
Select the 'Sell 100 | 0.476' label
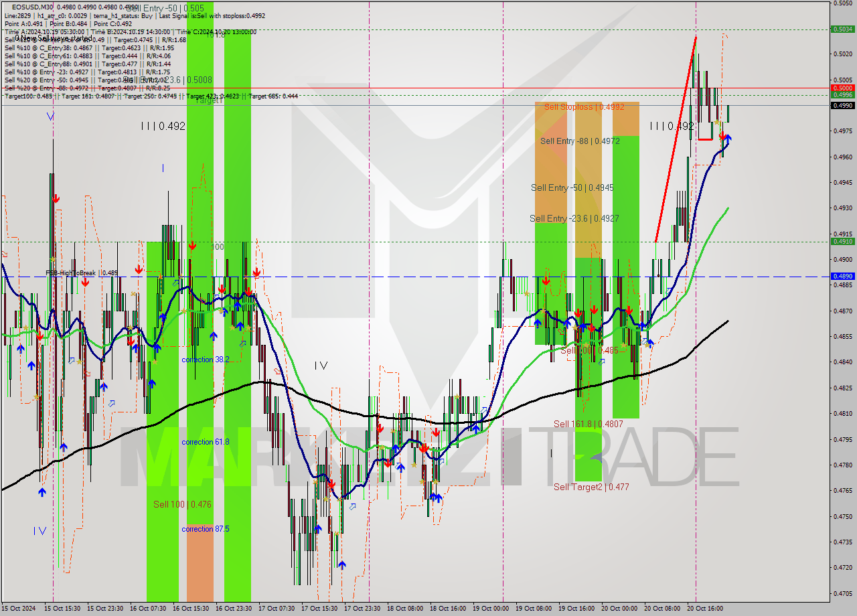182,504
